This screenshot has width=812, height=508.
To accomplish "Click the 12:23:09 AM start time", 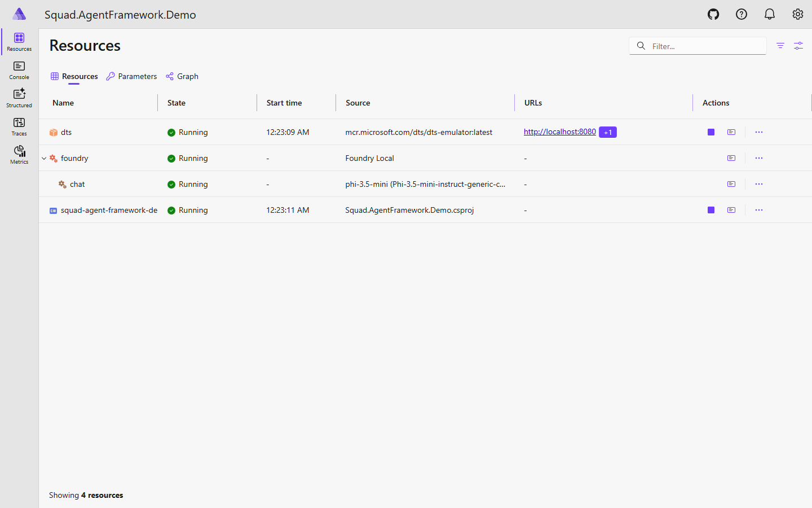I will pos(288,132).
